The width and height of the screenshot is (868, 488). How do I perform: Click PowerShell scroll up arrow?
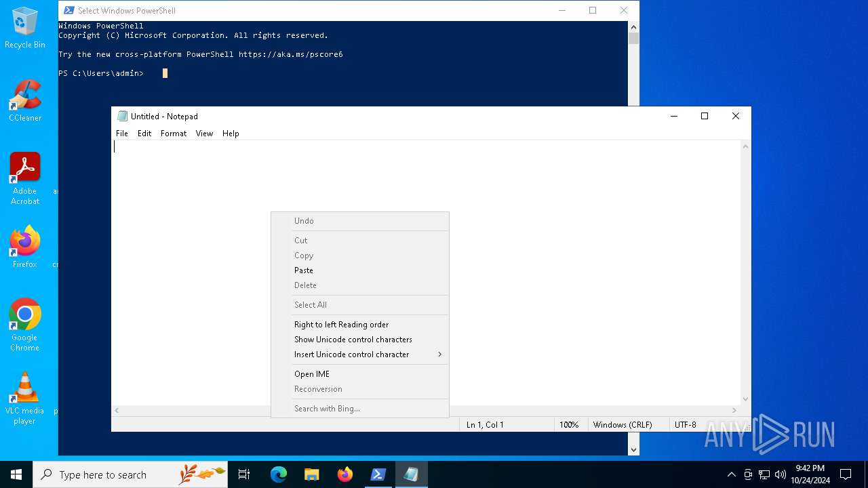pos(634,27)
